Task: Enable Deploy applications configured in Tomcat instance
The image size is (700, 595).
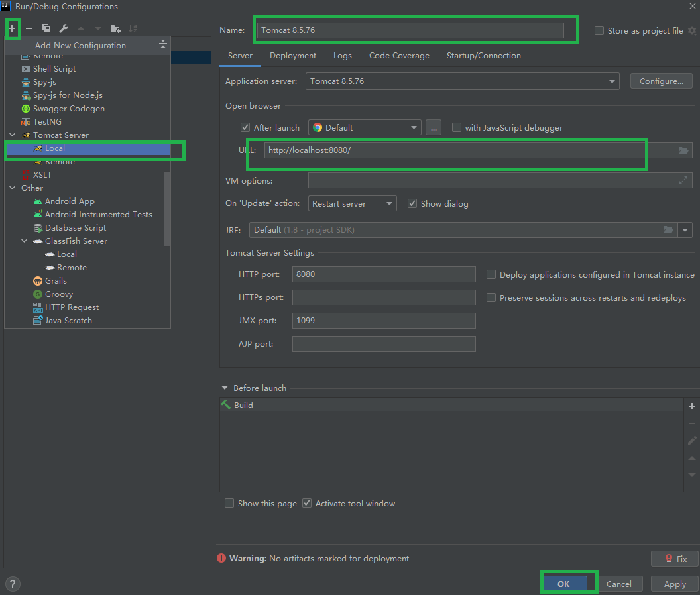Action: (491, 274)
